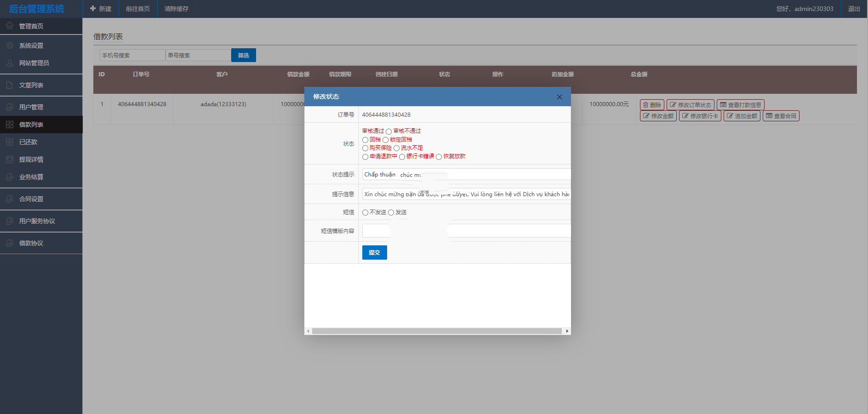Click into the 短信模版内容 text field
Screen dimensions: 868x414
point(465,231)
